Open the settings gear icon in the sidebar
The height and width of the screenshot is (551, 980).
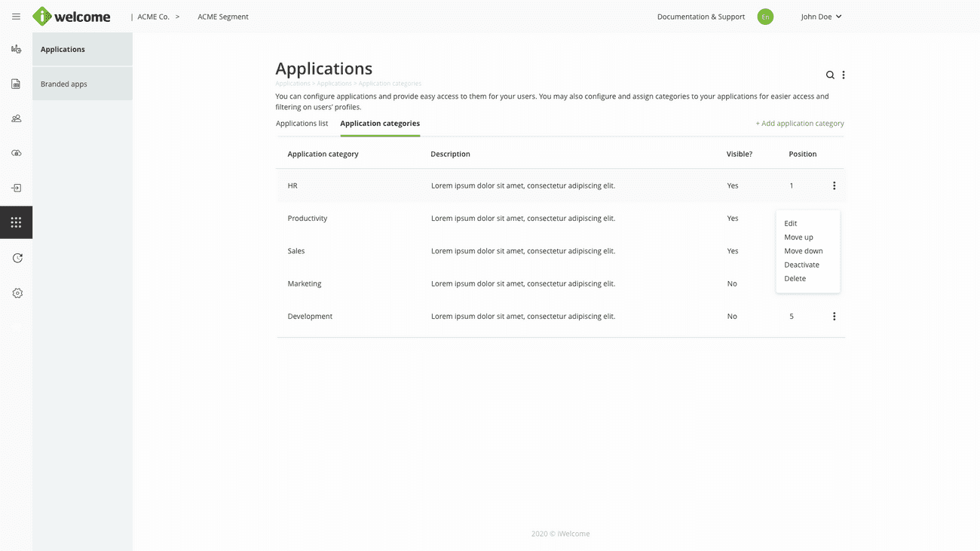[17, 293]
